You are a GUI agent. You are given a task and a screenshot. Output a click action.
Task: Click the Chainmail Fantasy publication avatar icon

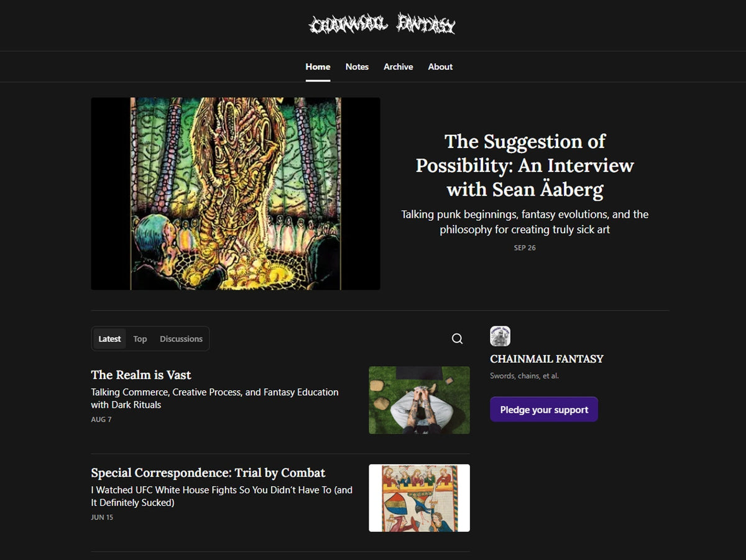500,336
